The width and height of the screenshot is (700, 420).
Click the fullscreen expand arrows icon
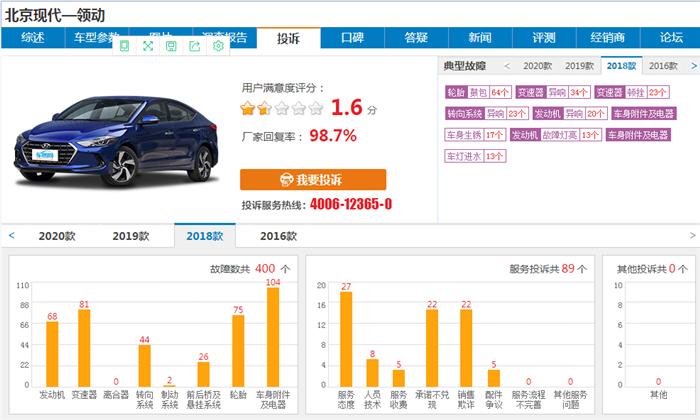[x=148, y=46]
